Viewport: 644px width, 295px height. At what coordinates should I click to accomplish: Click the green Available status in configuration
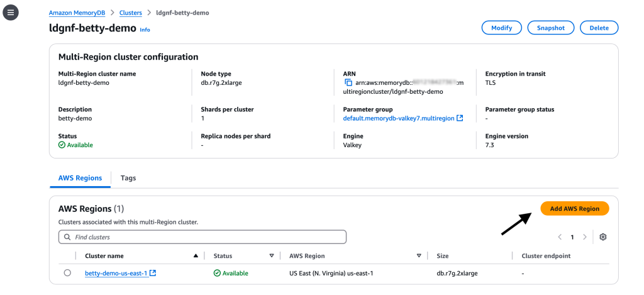(x=75, y=145)
